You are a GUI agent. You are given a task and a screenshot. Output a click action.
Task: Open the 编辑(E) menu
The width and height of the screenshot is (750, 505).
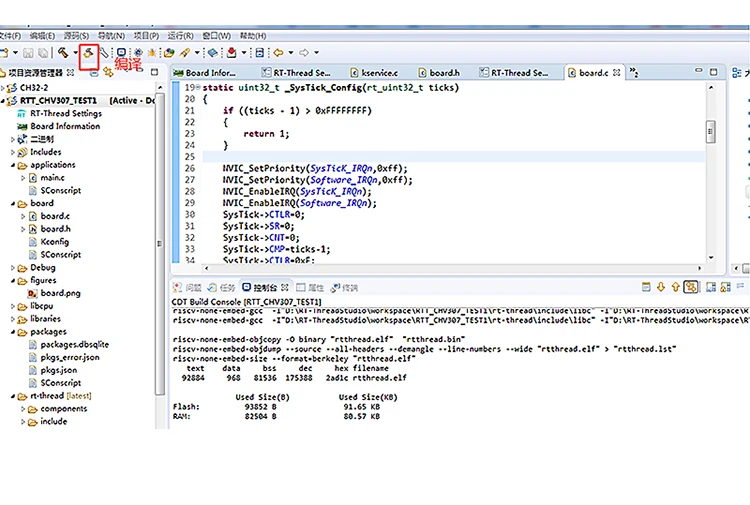pos(42,36)
